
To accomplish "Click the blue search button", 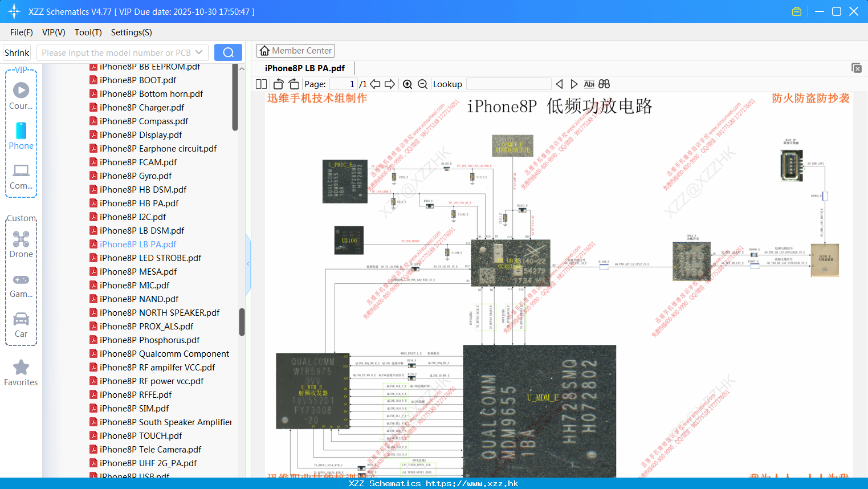I will point(228,52).
